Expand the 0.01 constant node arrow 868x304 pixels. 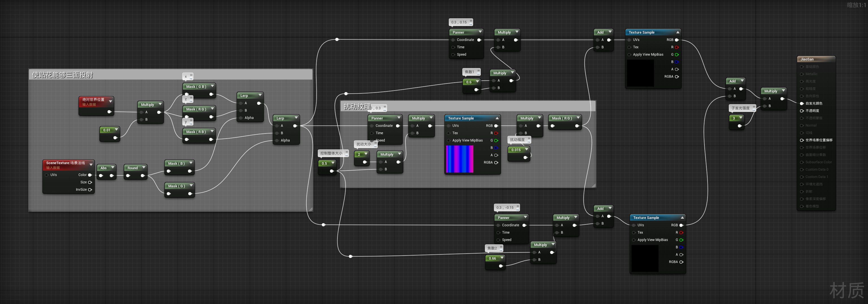(x=117, y=130)
